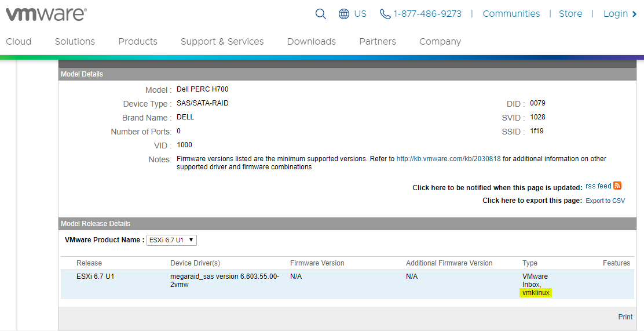Click the VMware logo
Viewport: 644px width, 331px height.
46,14
